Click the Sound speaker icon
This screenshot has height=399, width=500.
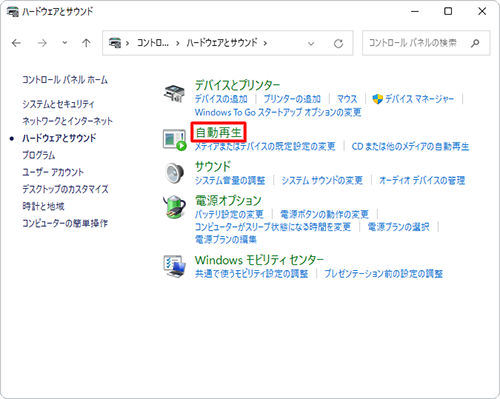point(174,173)
